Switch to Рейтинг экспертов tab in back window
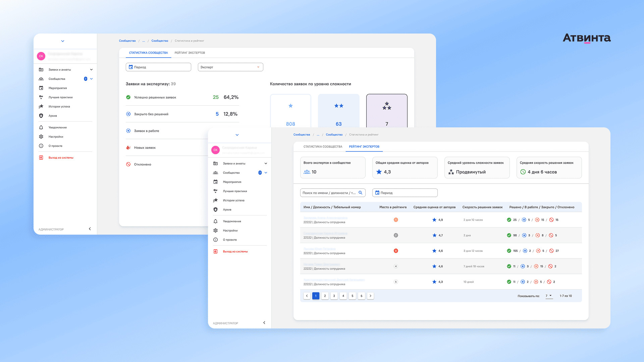 pos(190,53)
